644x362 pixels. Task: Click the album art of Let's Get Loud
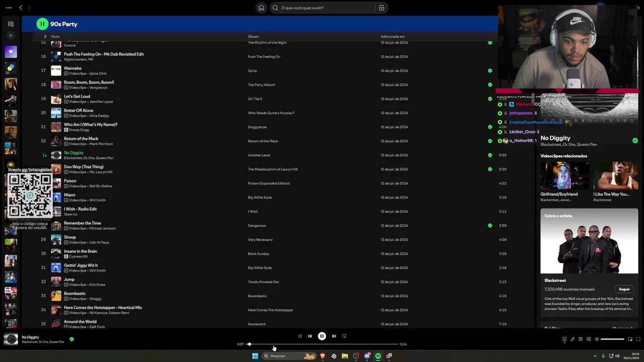56,99
